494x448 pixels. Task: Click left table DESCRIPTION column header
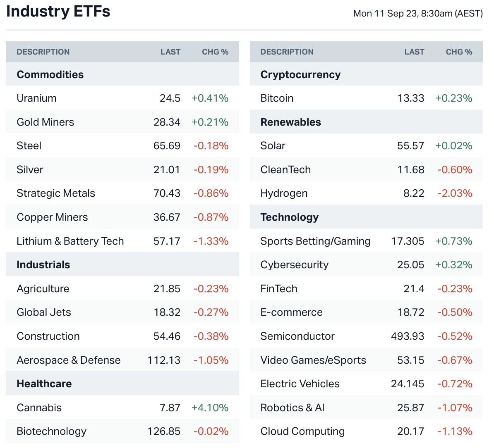(43, 52)
